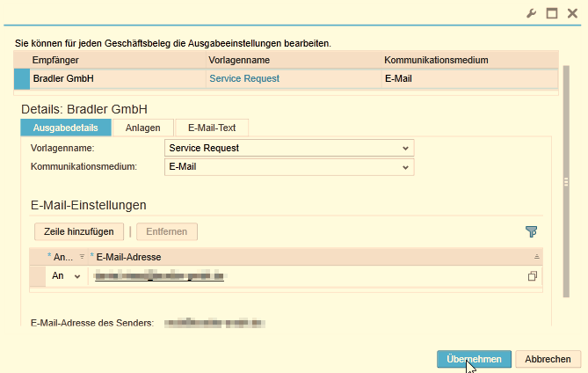Close the dialog with the X icon
The width and height of the screenshot is (588, 373).
572,13
